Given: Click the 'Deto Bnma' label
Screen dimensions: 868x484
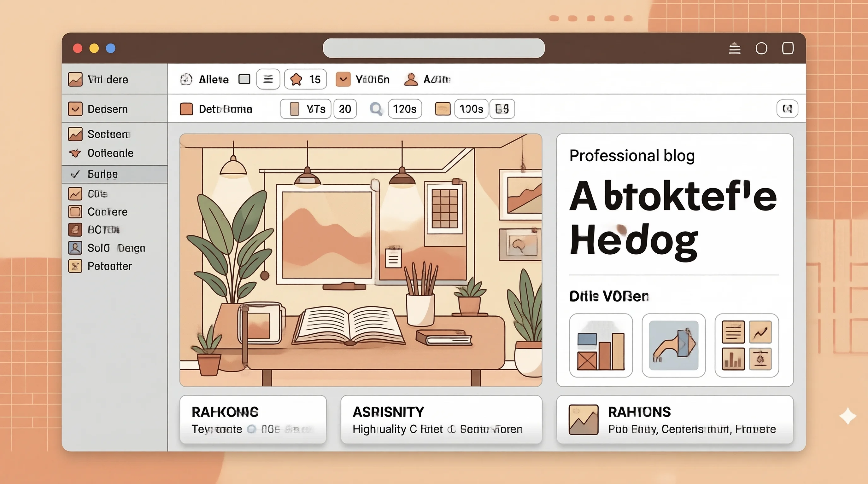Looking at the screenshot, I should tap(226, 109).
